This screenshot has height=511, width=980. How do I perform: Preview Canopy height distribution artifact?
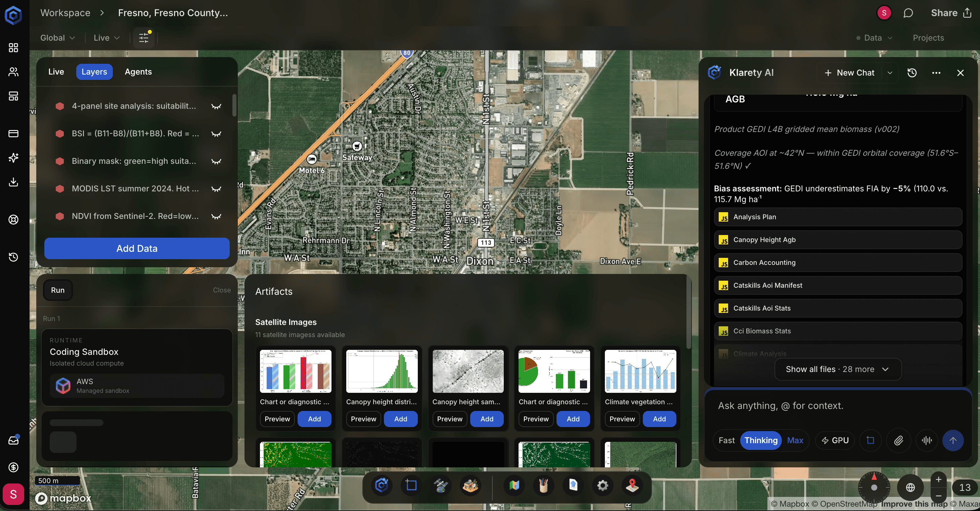click(363, 419)
